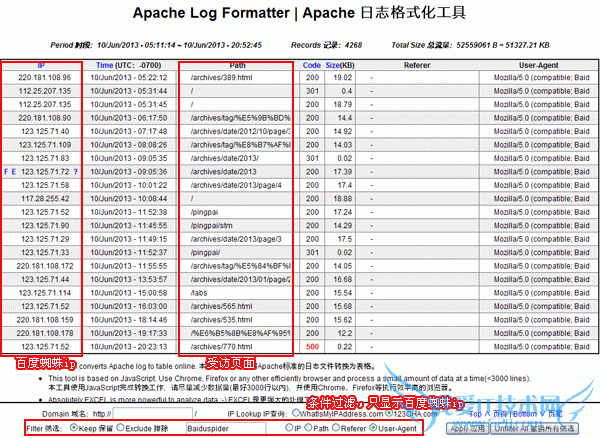600x438 pixels.
Task: Click IP cell 123.125.71.83
Action: coord(45,158)
